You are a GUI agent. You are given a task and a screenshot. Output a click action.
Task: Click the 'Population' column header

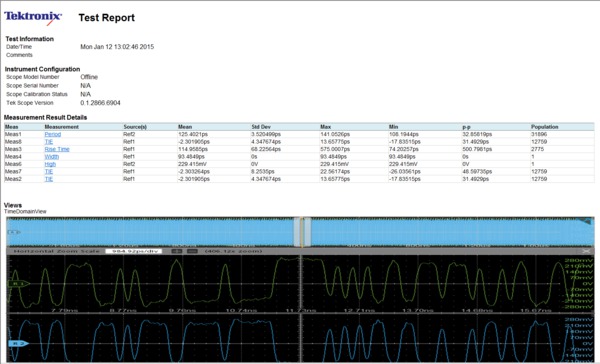(x=545, y=127)
